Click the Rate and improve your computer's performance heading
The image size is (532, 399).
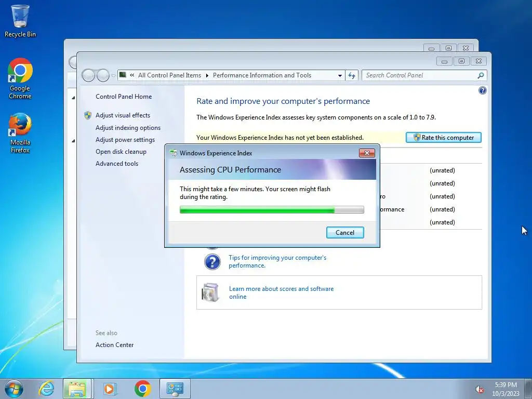[283, 101]
